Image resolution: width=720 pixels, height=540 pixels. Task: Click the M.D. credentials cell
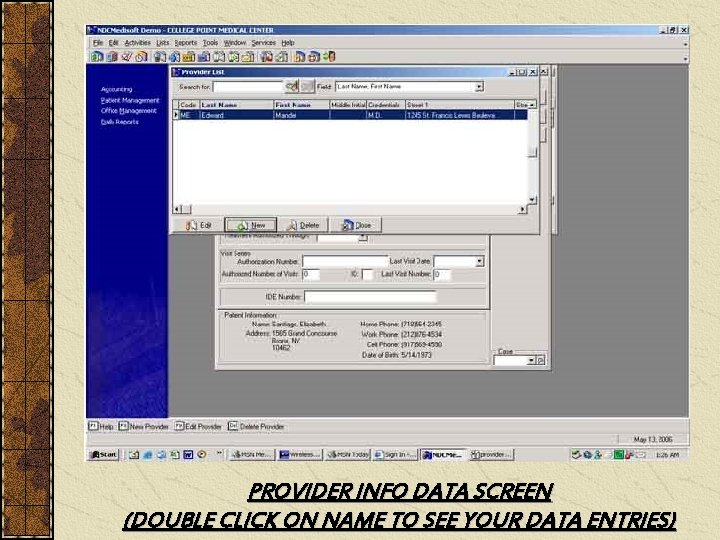[x=386, y=115]
